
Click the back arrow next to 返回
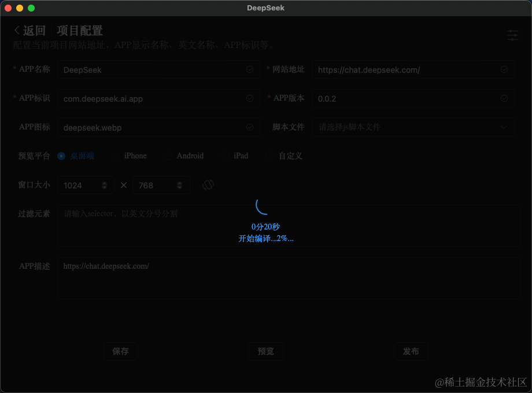[17, 30]
